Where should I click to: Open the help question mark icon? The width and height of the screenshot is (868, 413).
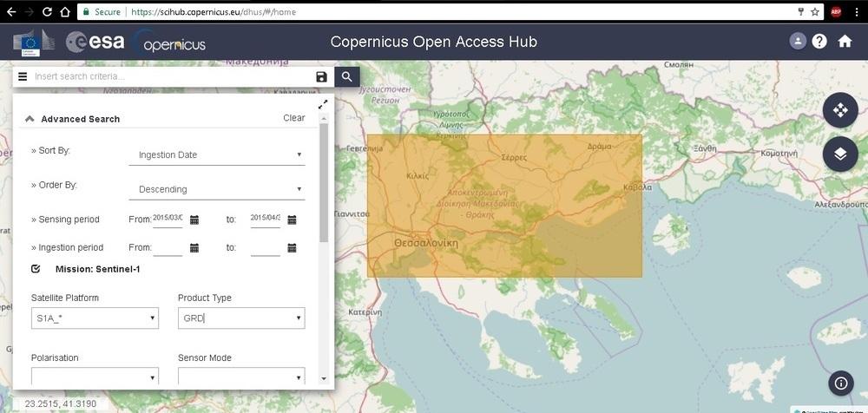819,41
